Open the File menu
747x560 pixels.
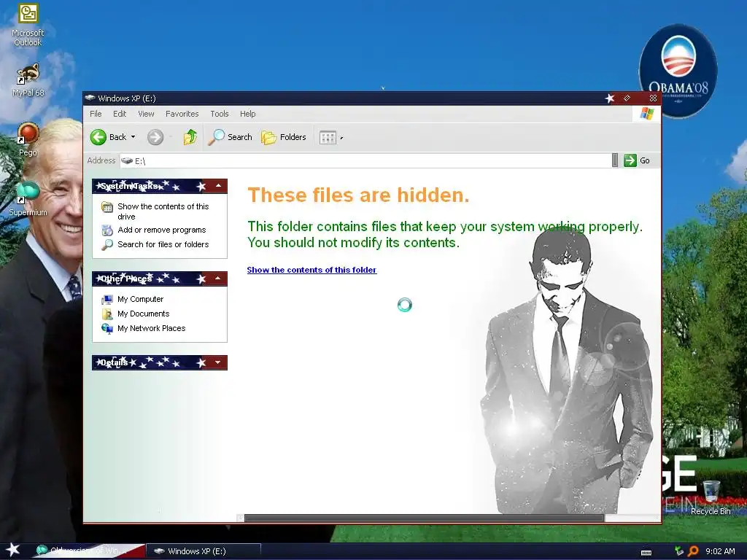click(96, 114)
